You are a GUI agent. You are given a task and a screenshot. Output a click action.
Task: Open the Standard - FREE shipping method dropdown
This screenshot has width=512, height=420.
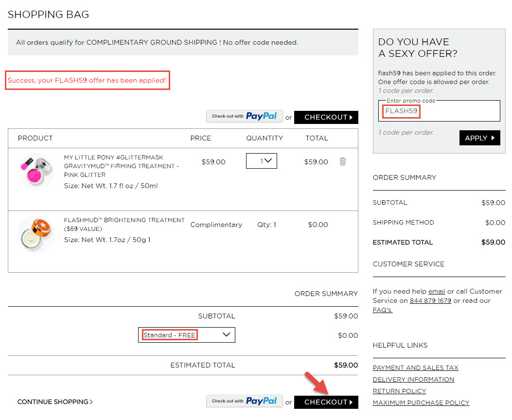click(186, 335)
